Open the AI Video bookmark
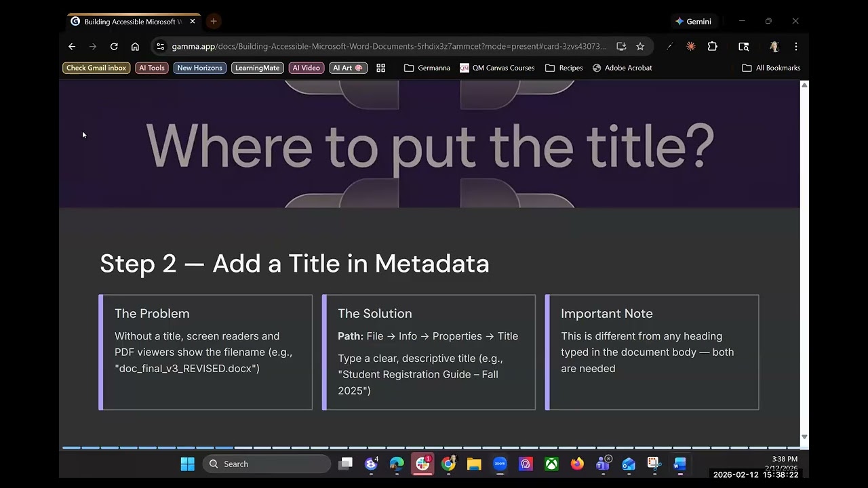 click(x=307, y=68)
